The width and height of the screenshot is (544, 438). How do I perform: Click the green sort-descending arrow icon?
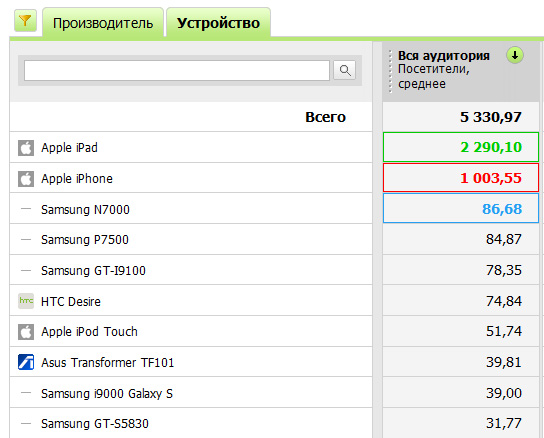515,55
